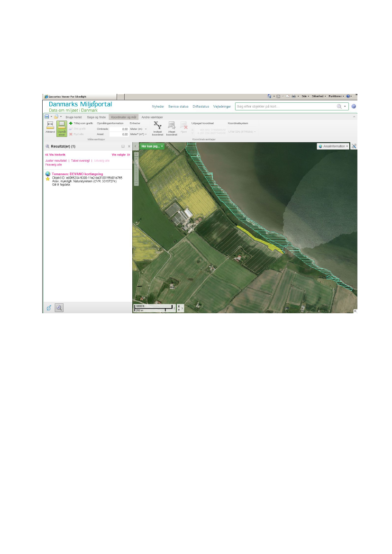Collapse the ribbon toolbar chevron
The height and width of the screenshot is (554, 392).
pos(354,117)
